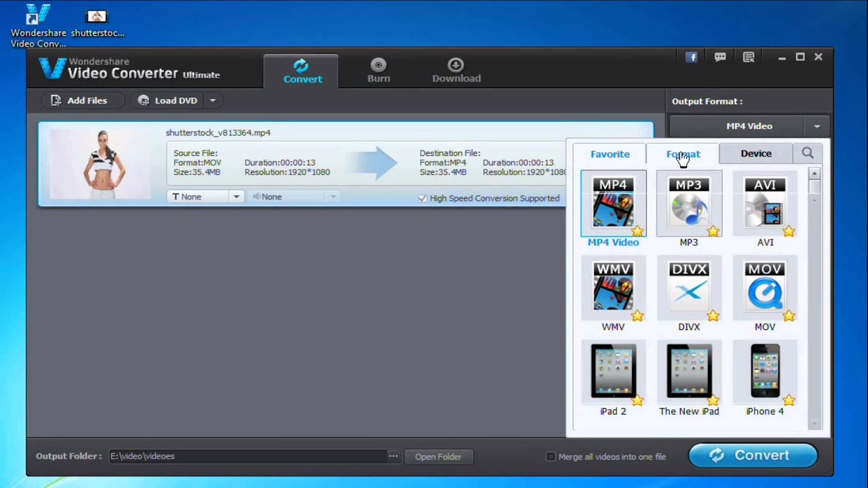The width and height of the screenshot is (868, 488).
Task: Toggle favorite star on WMV format
Action: coord(637,316)
